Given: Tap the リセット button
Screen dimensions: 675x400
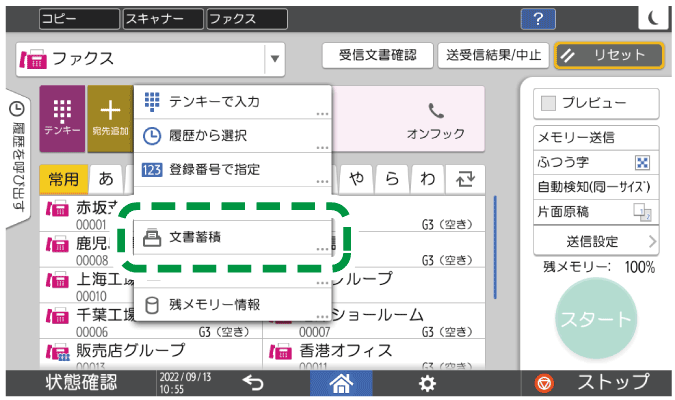Looking at the screenshot, I should [x=609, y=56].
